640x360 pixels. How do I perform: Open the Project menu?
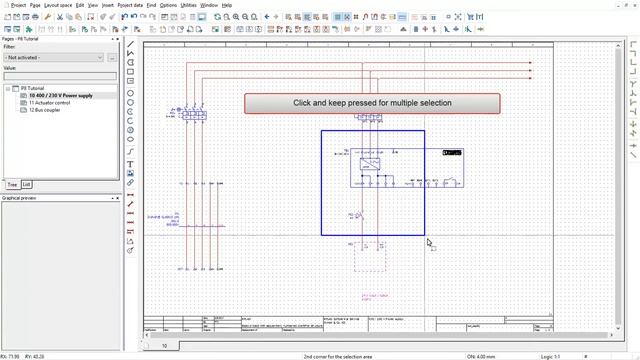pyautogui.click(x=18, y=5)
